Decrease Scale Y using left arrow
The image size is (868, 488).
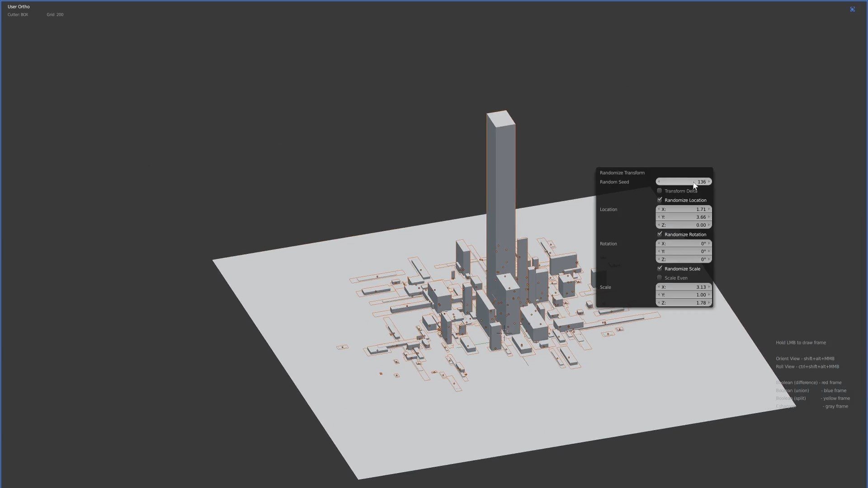point(659,295)
